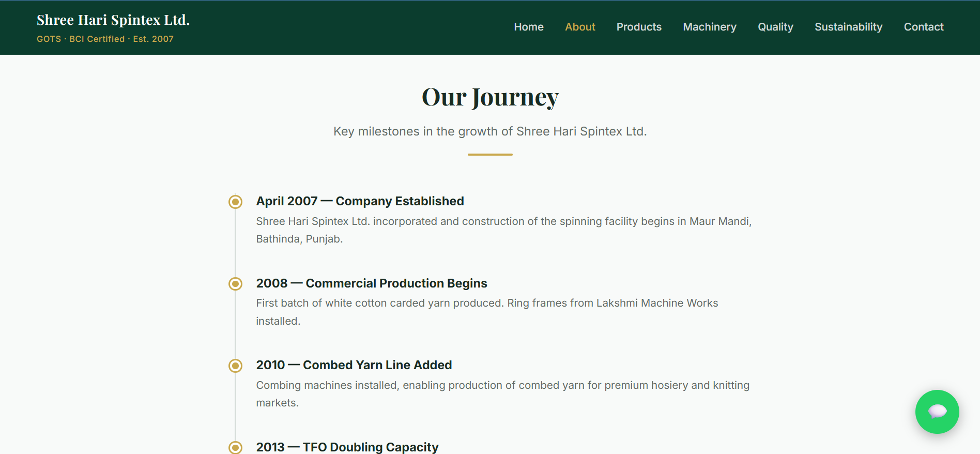Image resolution: width=980 pixels, height=454 pixels.
Task: Navigate to Products
Action: pyautogui.click(x=639, y=27)
